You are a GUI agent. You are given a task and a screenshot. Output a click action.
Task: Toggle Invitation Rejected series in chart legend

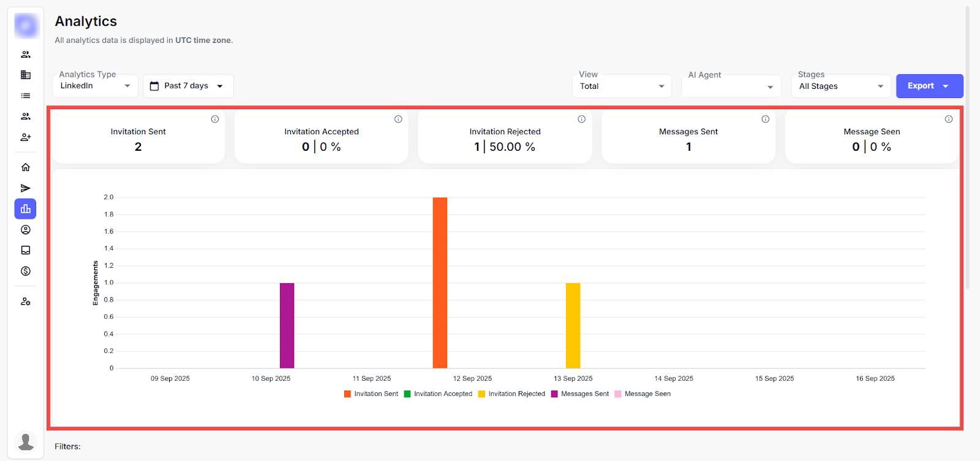[511, 394]
